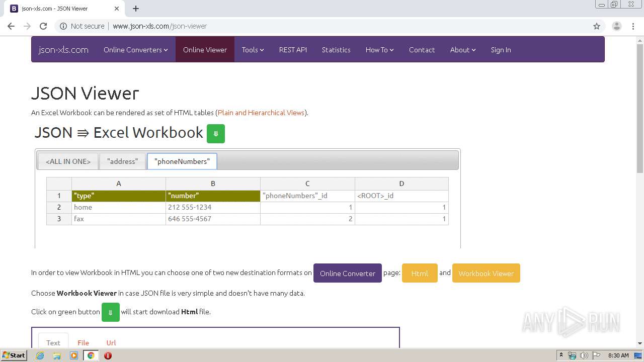Select column D header in the table
Screen dimensions: 644x362
(x=401, y=184)
